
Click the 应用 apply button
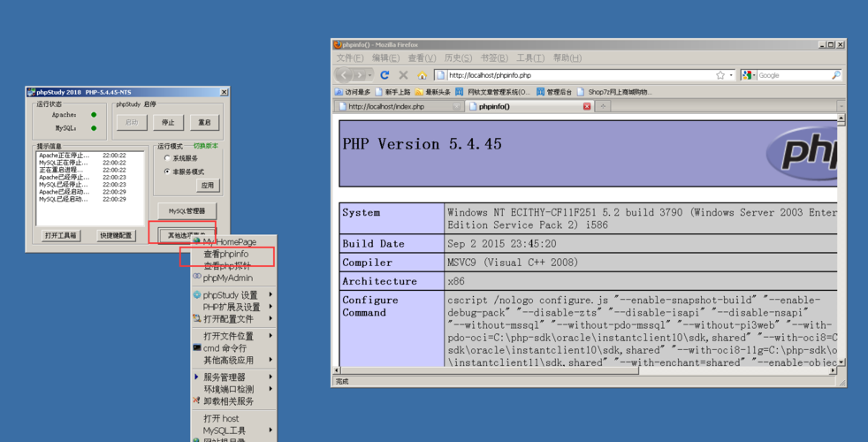[208, 185]
